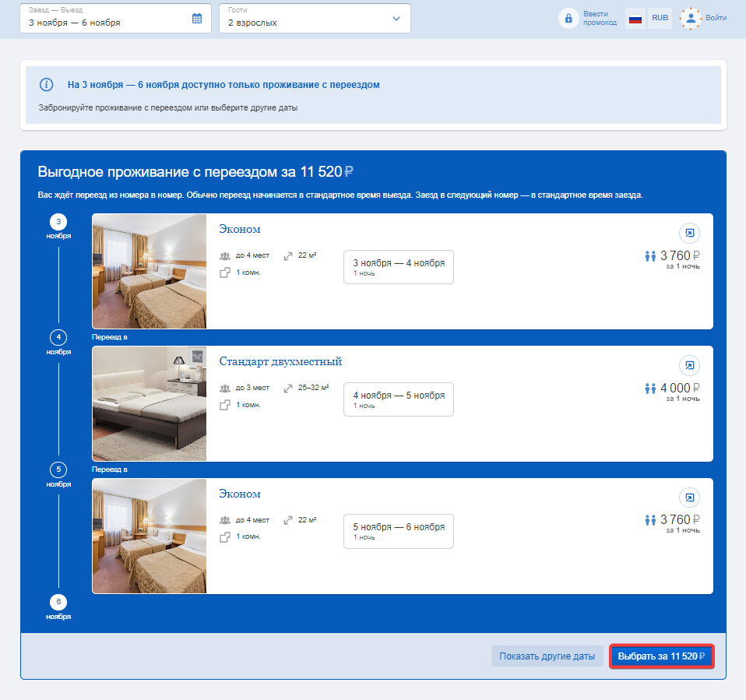Image resolution: width=746 pixels, height=700 pixels.
Task: Click 'Выбрать за 11 520 ₽' button
Action: 661,656
